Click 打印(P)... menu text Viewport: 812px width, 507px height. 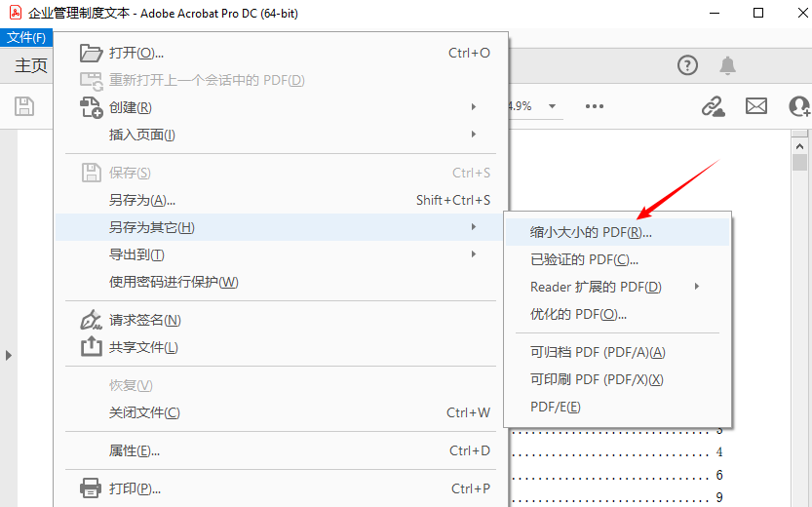pos(135,488)
